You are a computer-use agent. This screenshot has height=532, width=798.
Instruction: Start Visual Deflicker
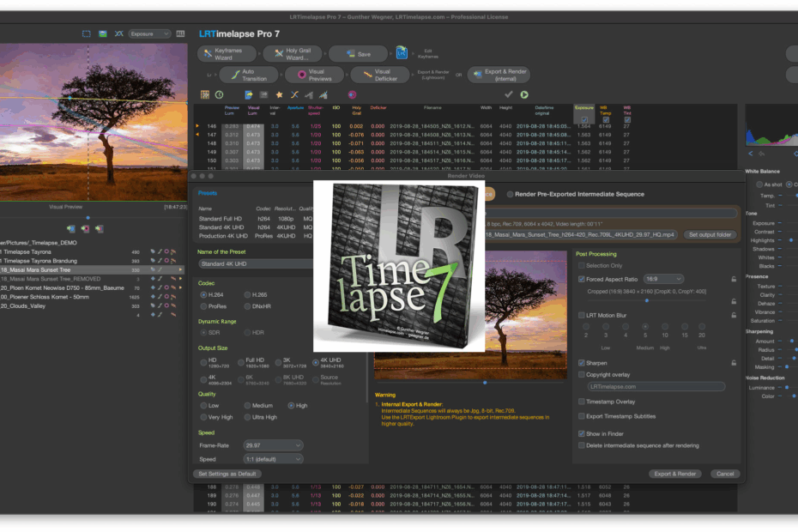click(x=380, y=75)
